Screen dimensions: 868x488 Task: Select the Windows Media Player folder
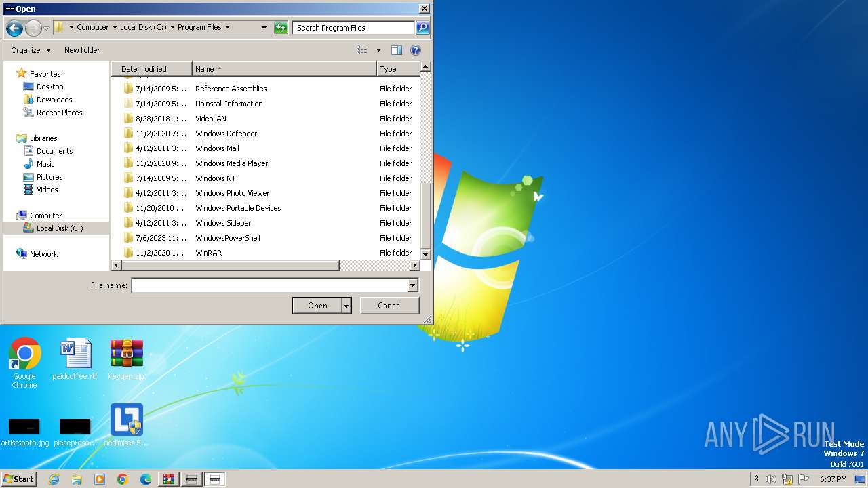click(x=231, y=163)
